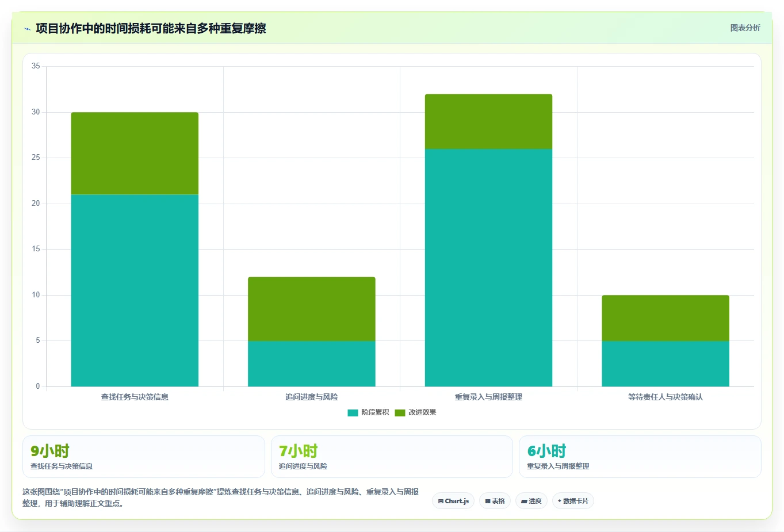Click the green bar segment for 查找任务与决策信息
Viewport: 784px width, 532px height.
135,154
